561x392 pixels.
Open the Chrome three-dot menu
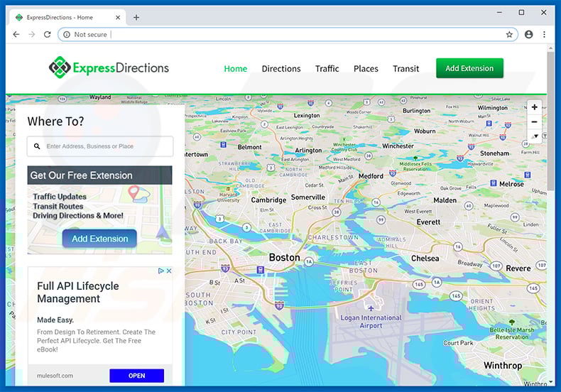tap(544, 34)
